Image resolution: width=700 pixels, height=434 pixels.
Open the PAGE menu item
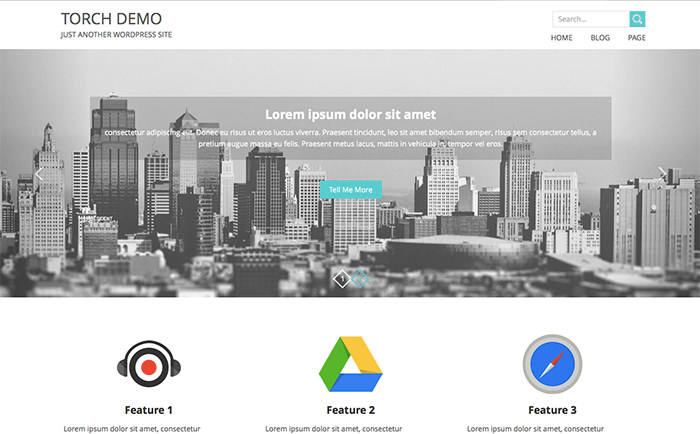coord(636,38)
